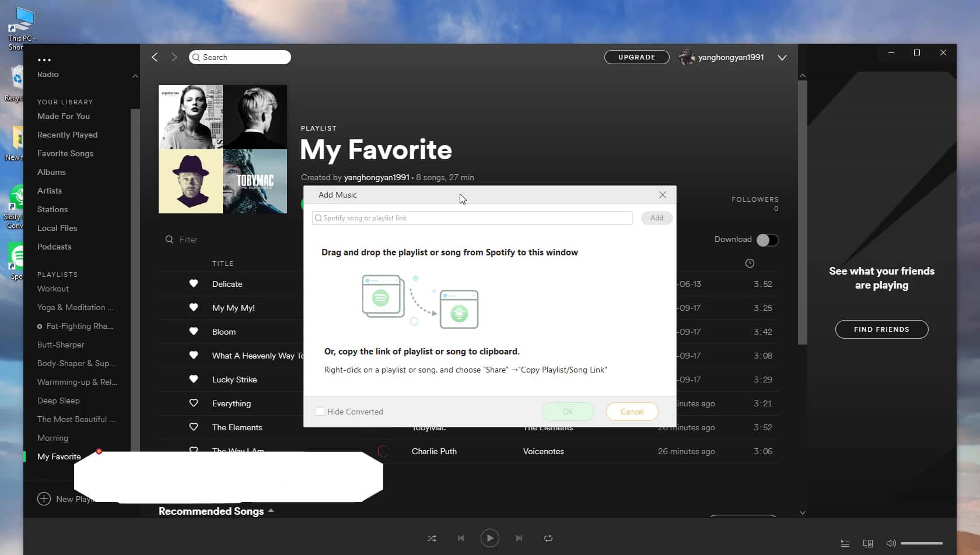
Task: Skip to the next track
Action: [x=519, y=538]
